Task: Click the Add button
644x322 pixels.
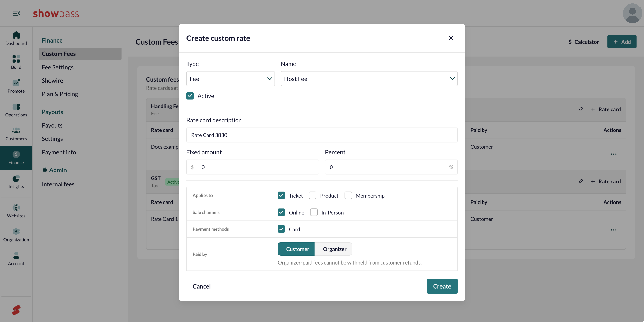Action: tap(622, 42)
